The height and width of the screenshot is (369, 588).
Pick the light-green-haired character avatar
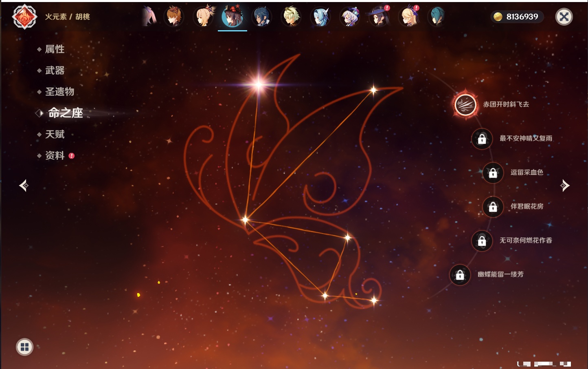pos(291,17)
